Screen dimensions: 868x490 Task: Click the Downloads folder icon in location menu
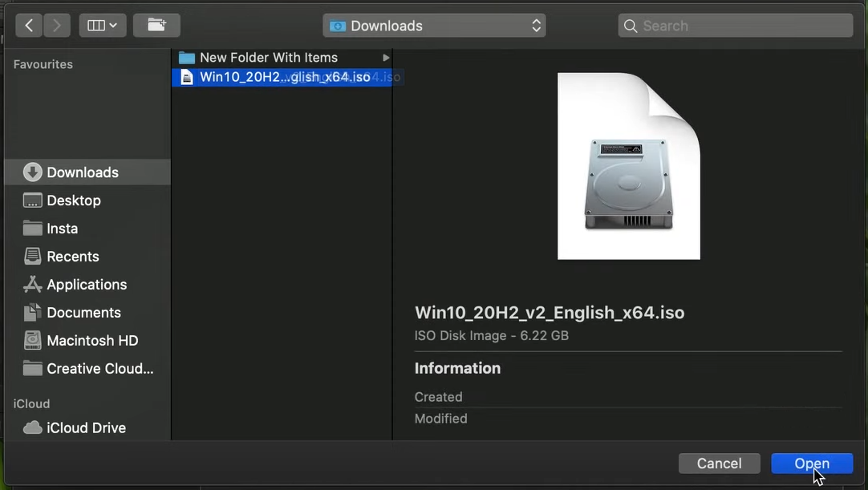click(338, 26)
